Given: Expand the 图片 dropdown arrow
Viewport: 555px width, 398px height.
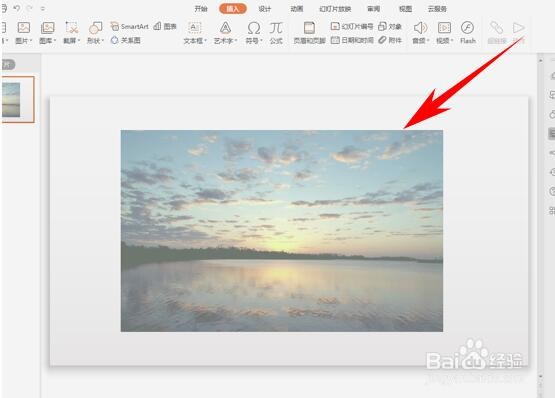Looking at the screenshot, I should coord(31,41).
